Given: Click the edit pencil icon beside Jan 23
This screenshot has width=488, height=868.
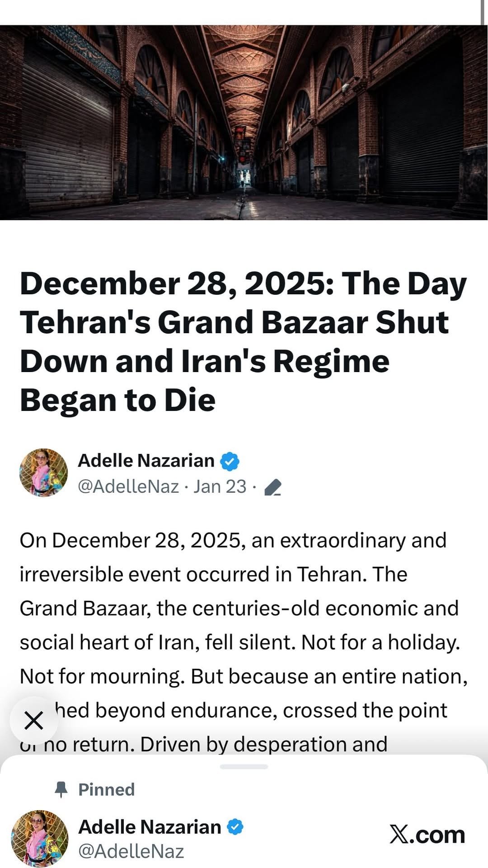Looking at the screenshot, I should [x=272, y=487].
